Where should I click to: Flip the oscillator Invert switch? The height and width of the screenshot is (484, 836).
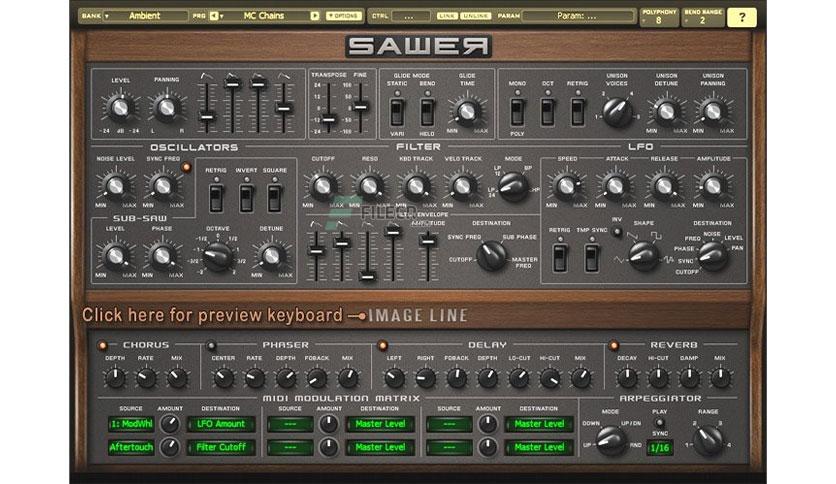coord(246,197)
